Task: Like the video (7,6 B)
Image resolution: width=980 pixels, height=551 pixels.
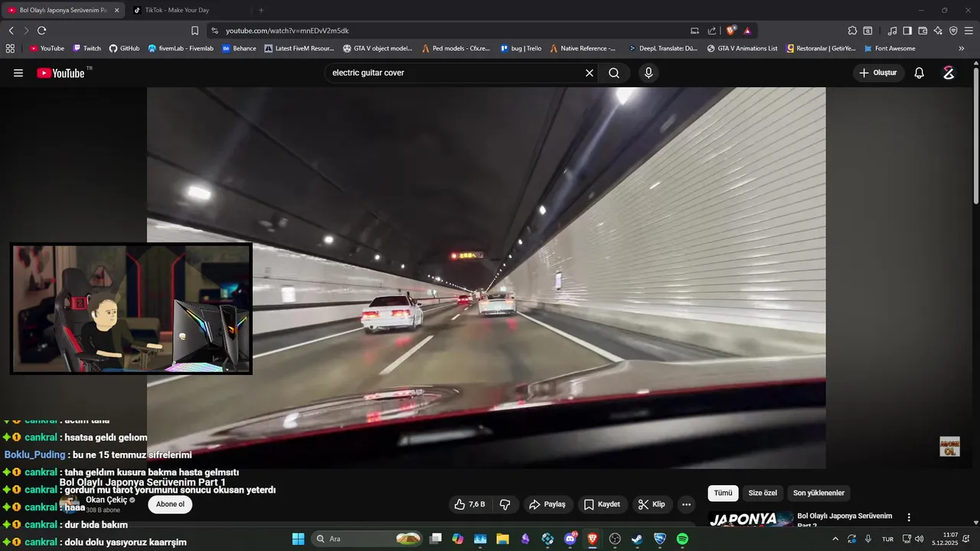Action: pos(470,504)
